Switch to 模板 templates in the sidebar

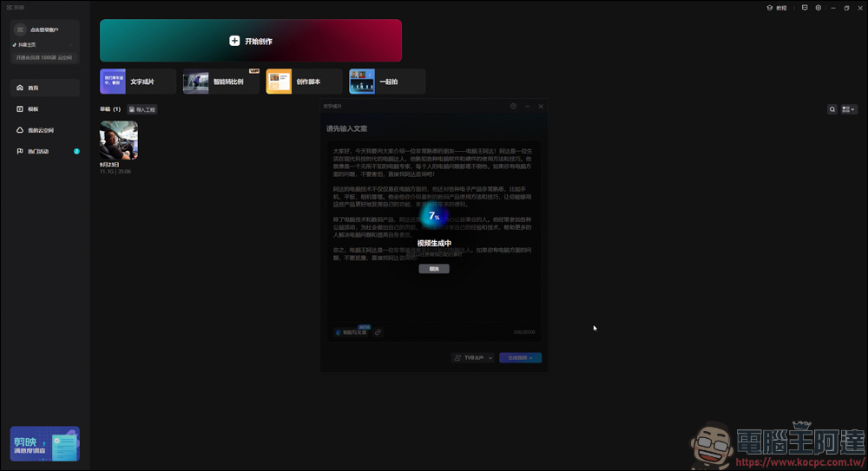click(45, 109)
